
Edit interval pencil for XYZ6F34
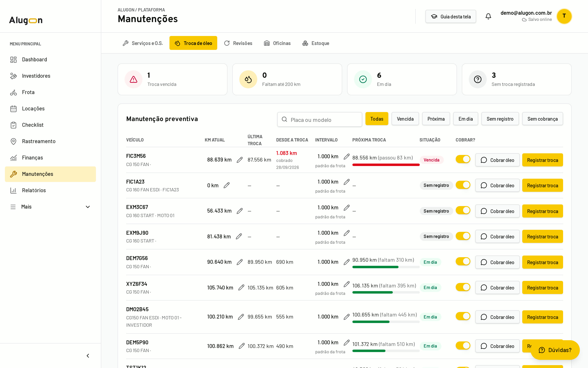346,284
